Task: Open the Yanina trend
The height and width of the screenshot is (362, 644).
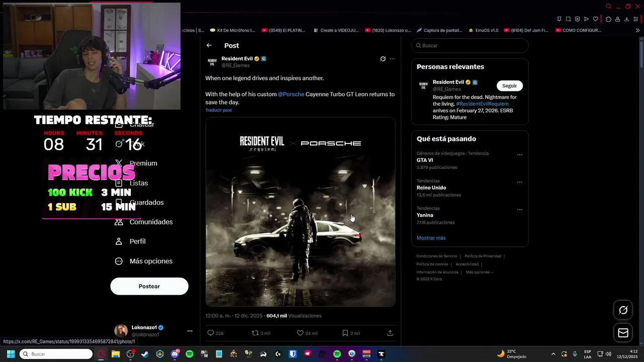Action: tap(425, 215)
